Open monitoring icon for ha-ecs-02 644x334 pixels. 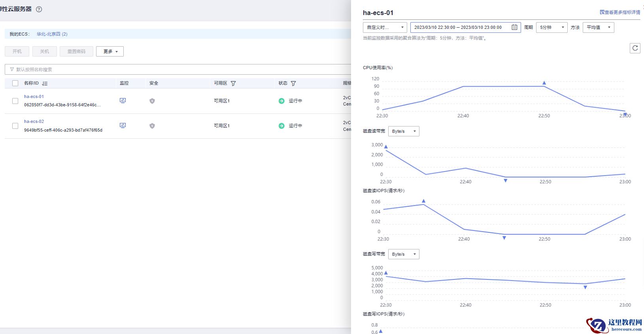[x=123, y=126]
